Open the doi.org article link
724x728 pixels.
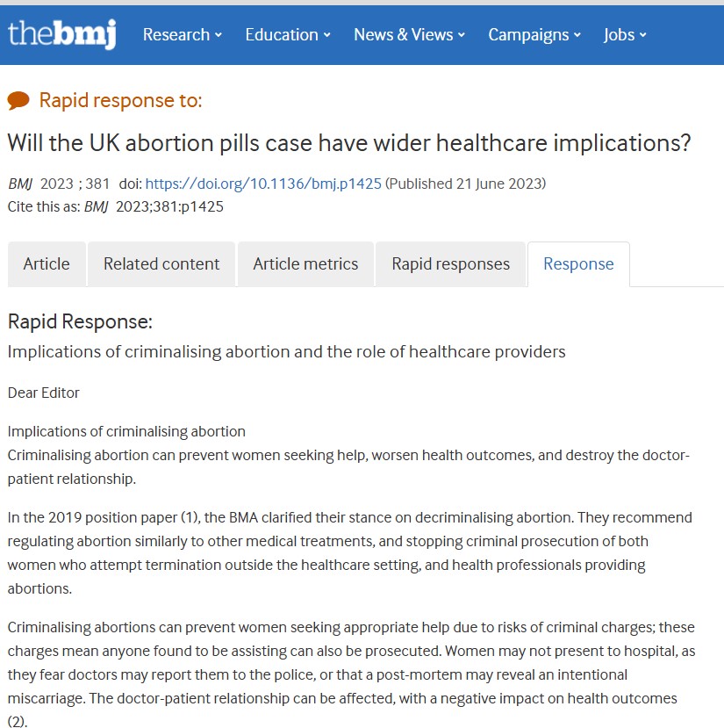263,184
